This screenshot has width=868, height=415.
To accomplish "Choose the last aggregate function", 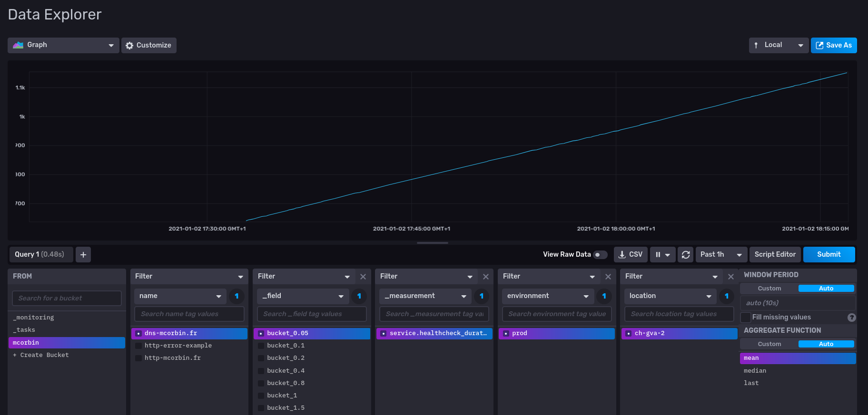I will (x=798, y=384).
